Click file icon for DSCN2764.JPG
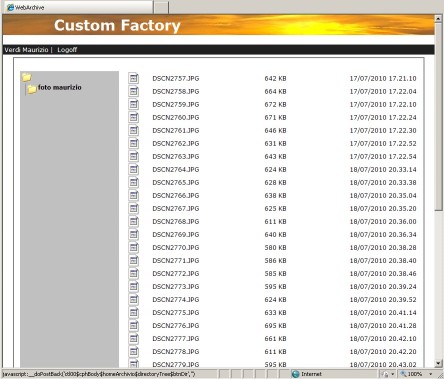This screenshot has width=444, height=379. tap(134, 169)
